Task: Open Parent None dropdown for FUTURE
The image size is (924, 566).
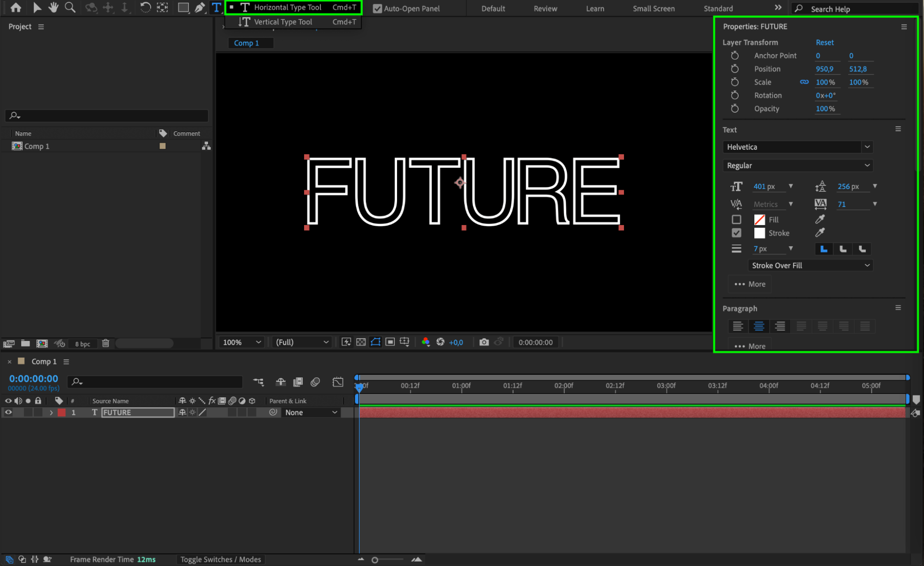Action: 311,413
